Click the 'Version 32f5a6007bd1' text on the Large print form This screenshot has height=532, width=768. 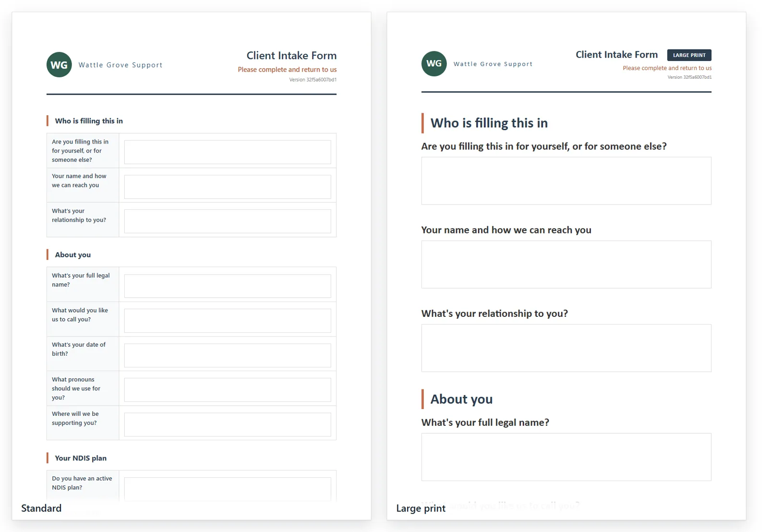pos(689,77)
